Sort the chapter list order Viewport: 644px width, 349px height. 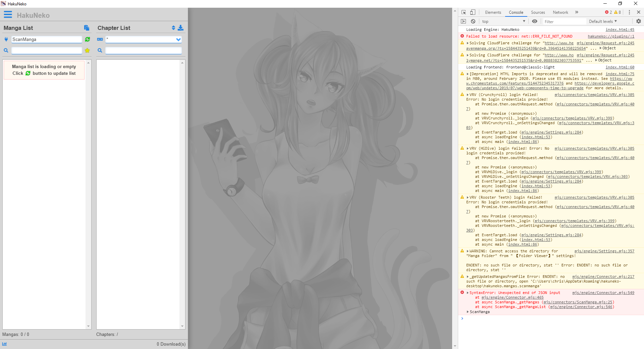173,28
